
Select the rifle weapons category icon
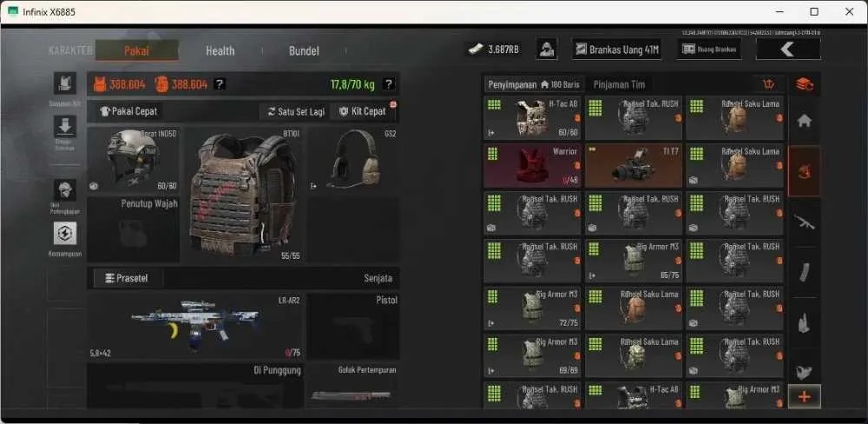[x=805, y=222]
